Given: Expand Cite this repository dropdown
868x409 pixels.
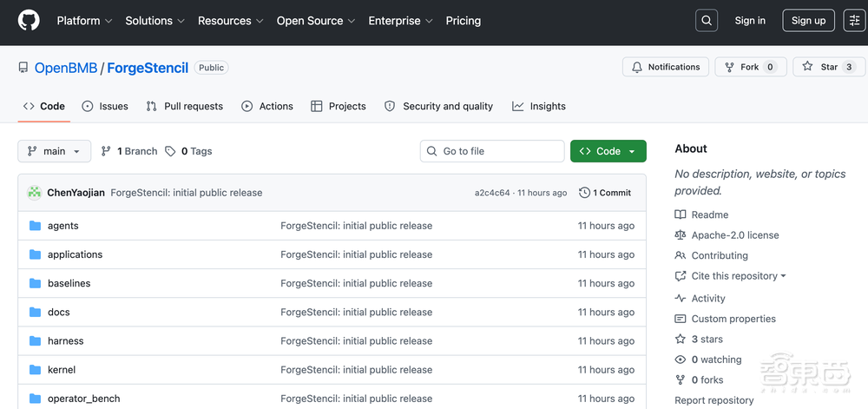Looking at the screenshot, I should (x=739, y=276).
